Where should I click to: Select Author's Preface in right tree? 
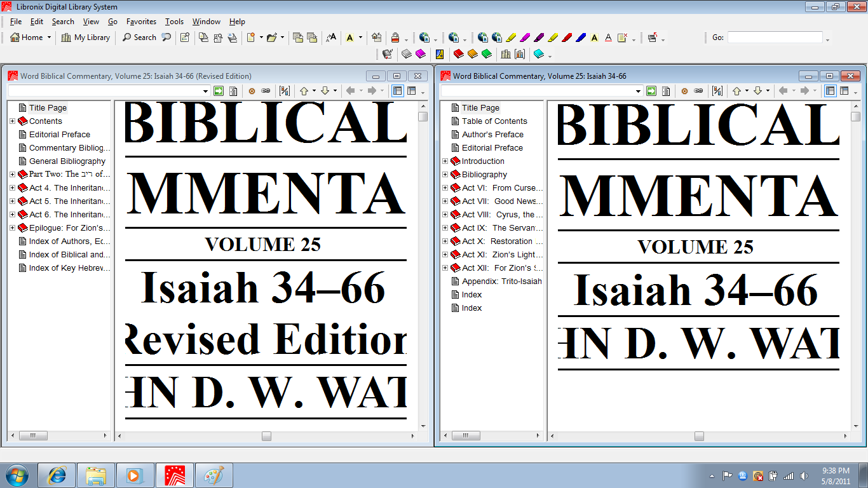[x=492, y=134]
